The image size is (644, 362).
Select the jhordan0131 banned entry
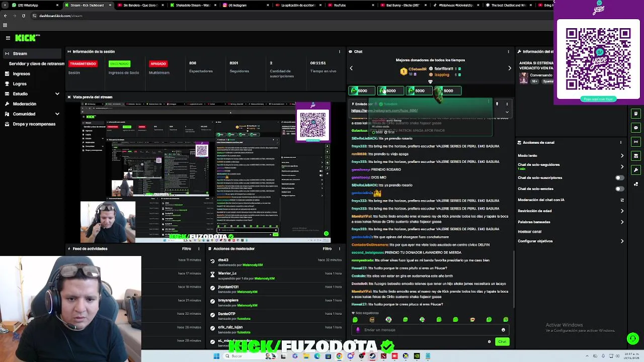point(276,289)
